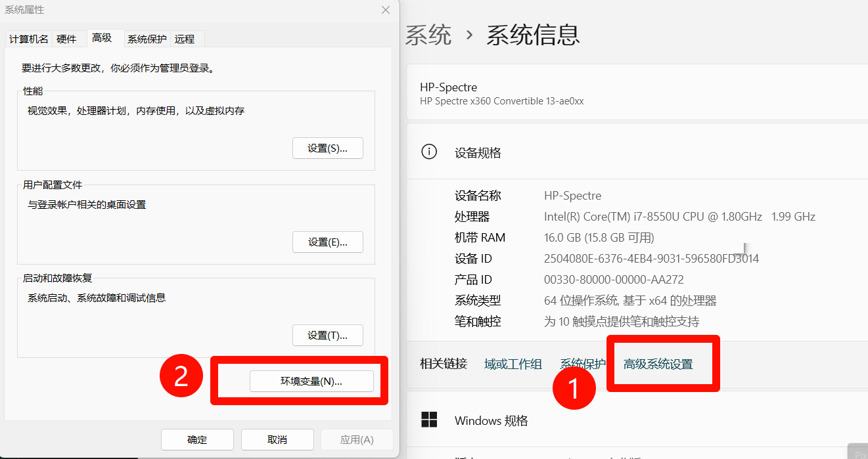The height and width of the screenshot is (459, 868).
Task: Click the breadcrumb chevron after 系统
Action: pos(469,35)
